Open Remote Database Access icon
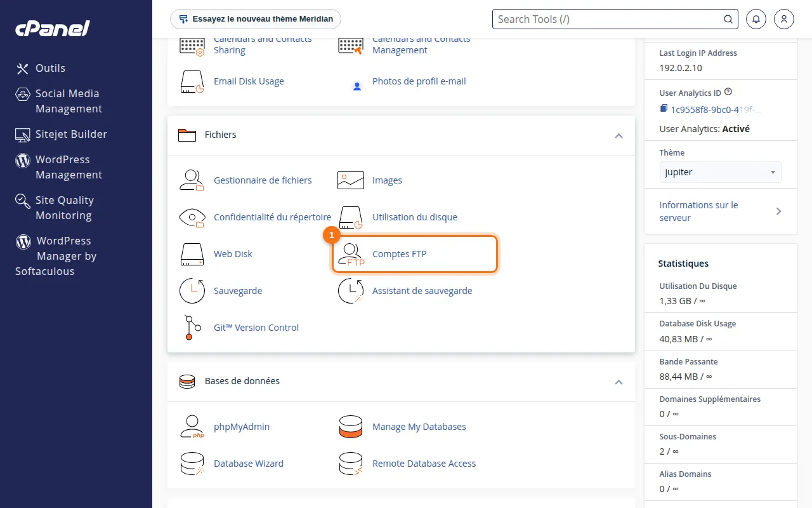The image size is (812, 508). (350, 464)
